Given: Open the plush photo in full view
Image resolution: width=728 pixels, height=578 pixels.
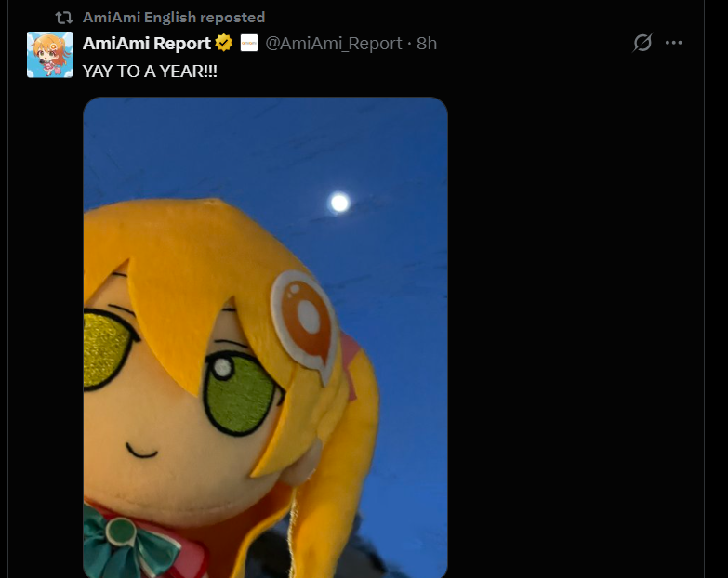Looking at the screenshot, I should 265,337.
